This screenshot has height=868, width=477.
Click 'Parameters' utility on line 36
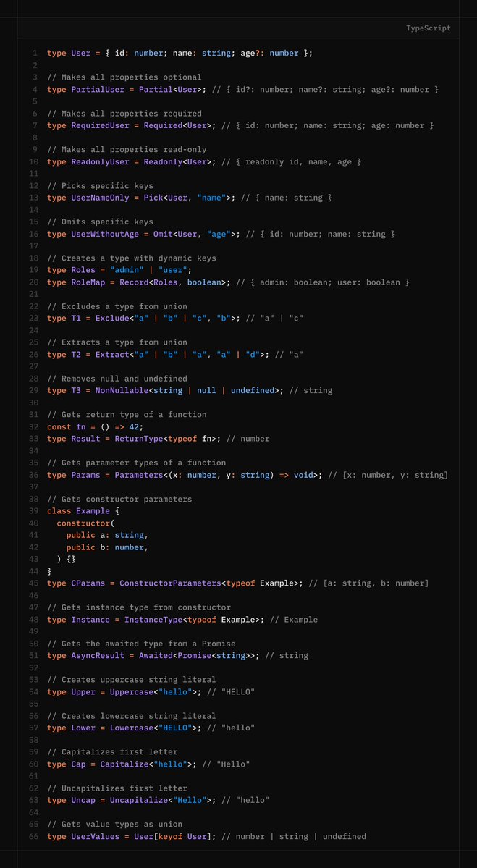pos(139,475)
